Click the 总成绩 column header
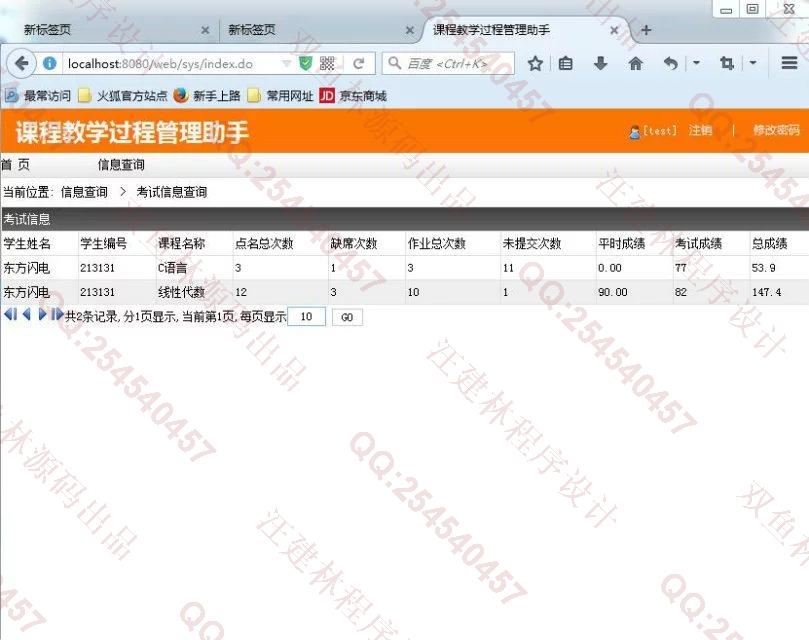 coord(769,244)
